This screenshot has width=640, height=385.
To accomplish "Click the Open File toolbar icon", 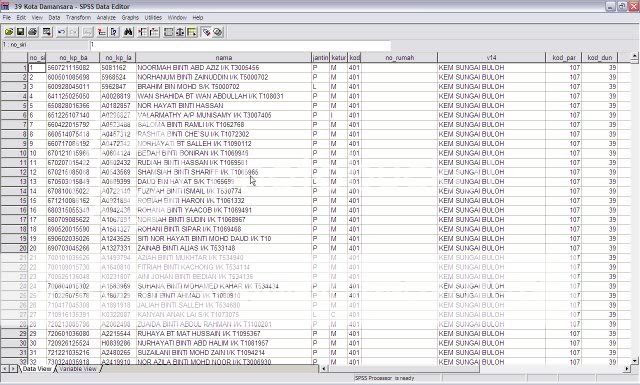I will pyautogui.click(x=9, y=32).
